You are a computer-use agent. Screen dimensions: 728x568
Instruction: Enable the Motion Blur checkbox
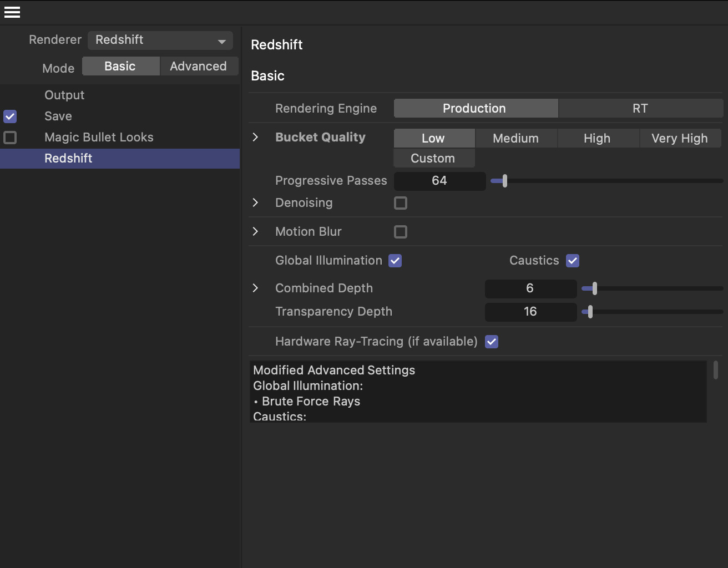(401, 232)
